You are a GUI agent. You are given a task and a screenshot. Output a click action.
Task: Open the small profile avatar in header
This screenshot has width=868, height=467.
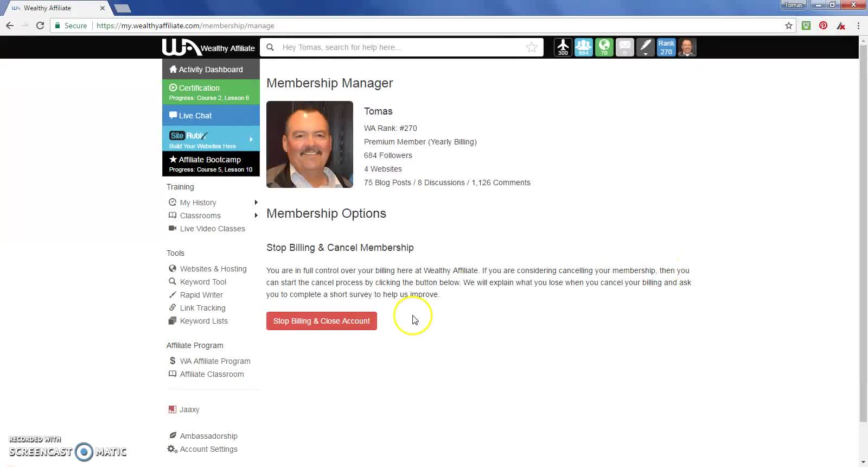click(x=687, y=47)
